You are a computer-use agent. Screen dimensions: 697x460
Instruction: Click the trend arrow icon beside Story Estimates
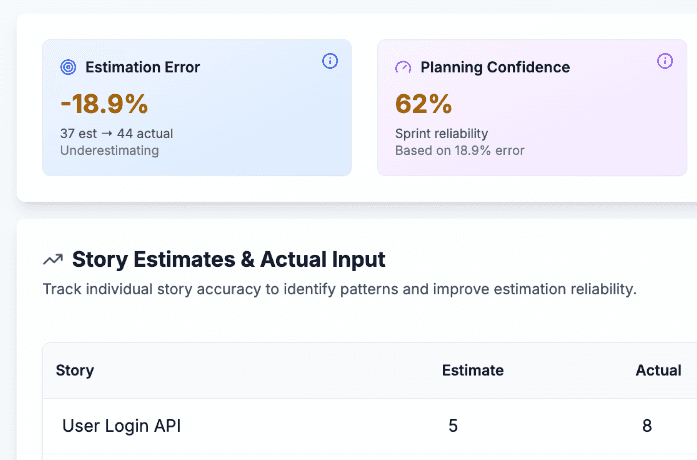tap(53, 260)
